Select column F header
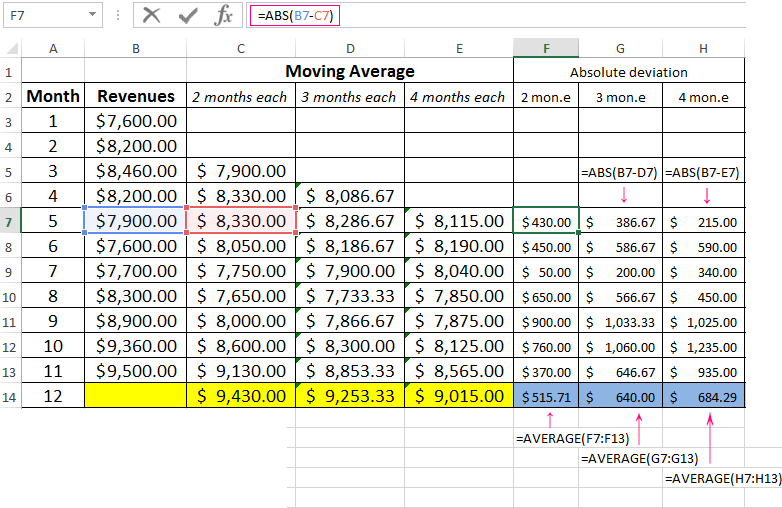 coord(545,48)
